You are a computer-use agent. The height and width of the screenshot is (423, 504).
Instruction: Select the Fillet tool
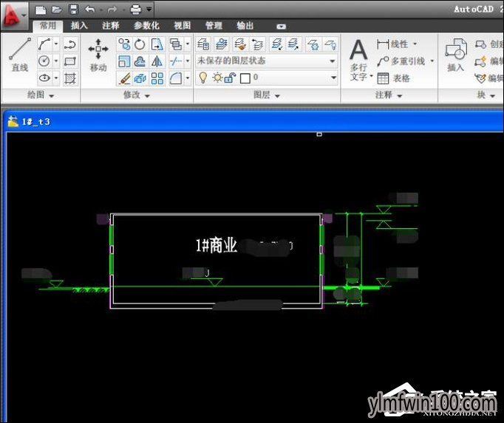(175, 78)
